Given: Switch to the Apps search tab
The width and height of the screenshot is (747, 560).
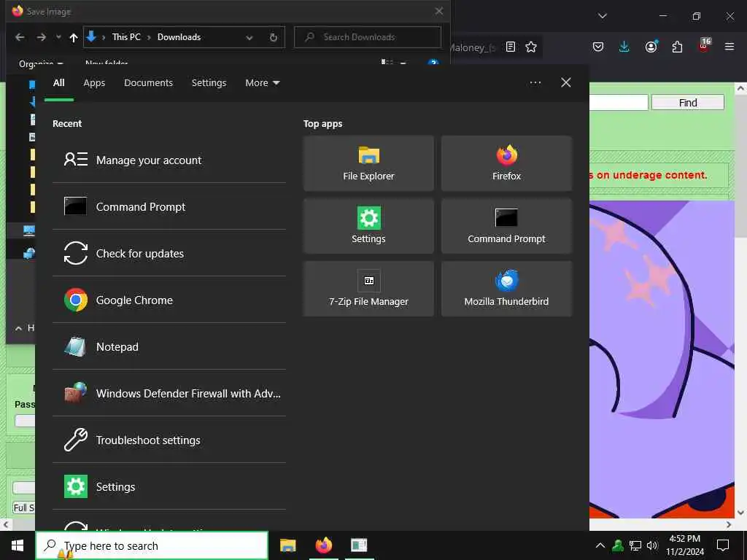Looking at the screenshot, I should tap(94, 83).
